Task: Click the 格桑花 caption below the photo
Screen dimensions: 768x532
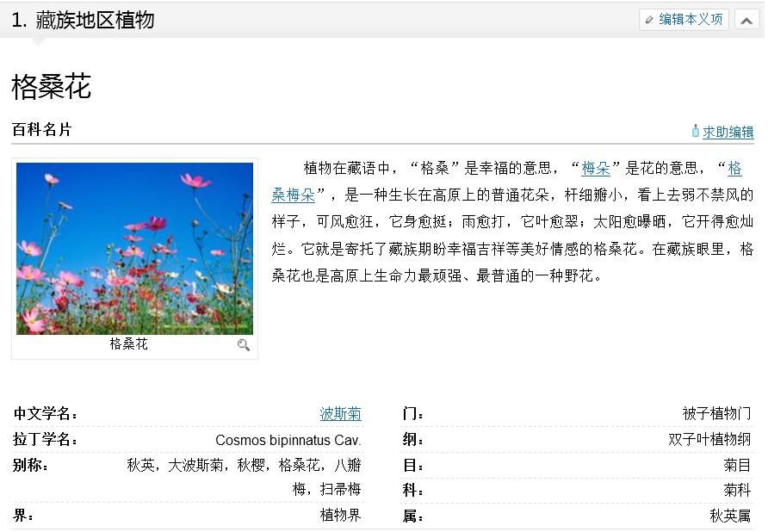Action: click(x=128, y=344)
